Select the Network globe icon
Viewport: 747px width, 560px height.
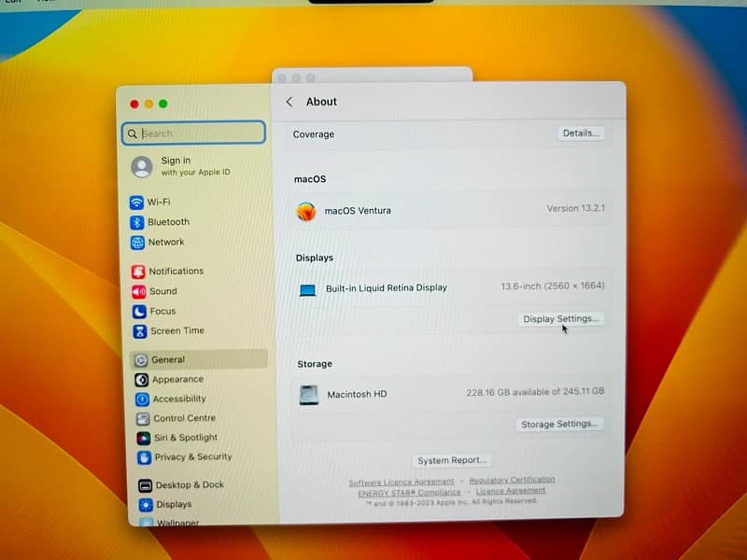[x=137, y=243]
